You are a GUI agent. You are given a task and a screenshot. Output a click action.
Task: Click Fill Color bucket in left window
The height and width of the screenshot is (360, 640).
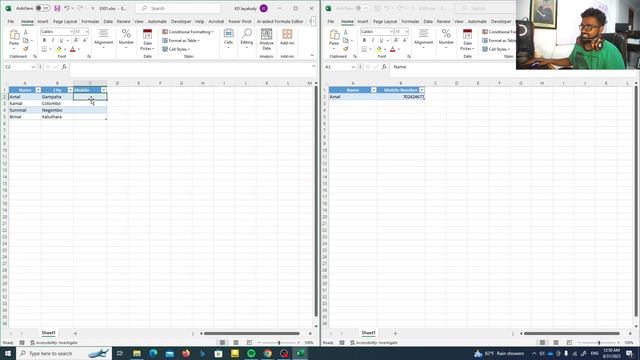click(x=59, y=49)
